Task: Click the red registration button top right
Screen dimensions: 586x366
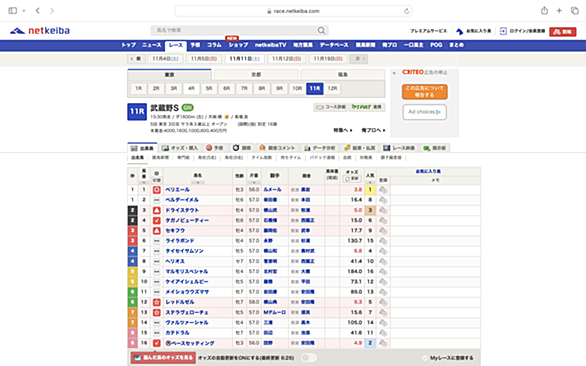Action: (x=562, y=32)
